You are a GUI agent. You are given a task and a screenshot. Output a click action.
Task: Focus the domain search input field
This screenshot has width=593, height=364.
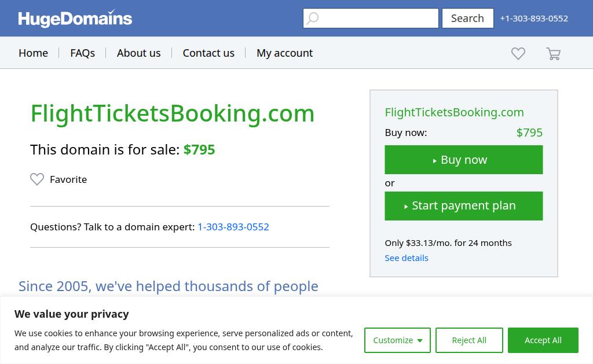(378, 19)
